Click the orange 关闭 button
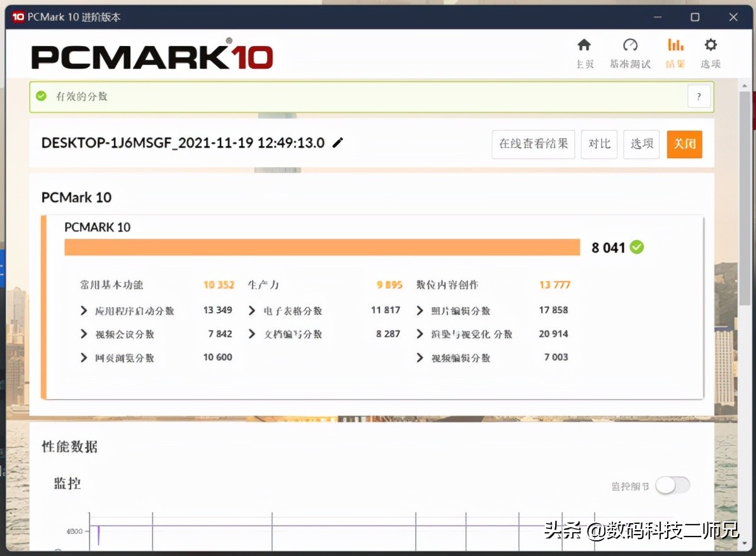756x556 pixels. coord(684,144)
